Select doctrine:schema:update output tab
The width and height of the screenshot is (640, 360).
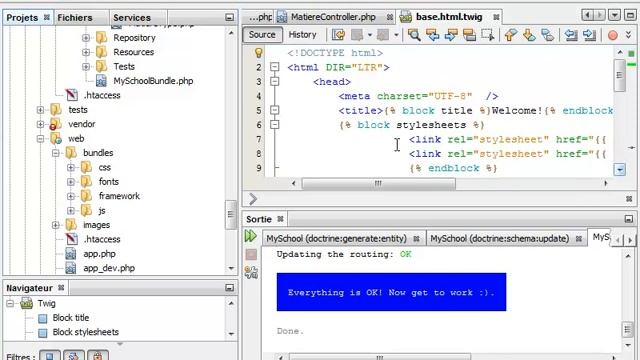[500, 238]
